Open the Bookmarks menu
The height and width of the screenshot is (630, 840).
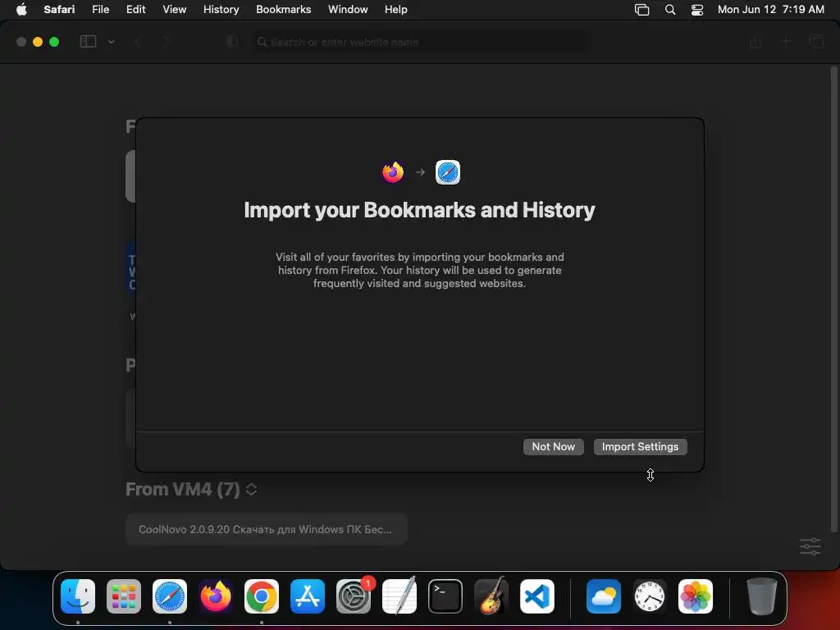(x=283, y=10)
